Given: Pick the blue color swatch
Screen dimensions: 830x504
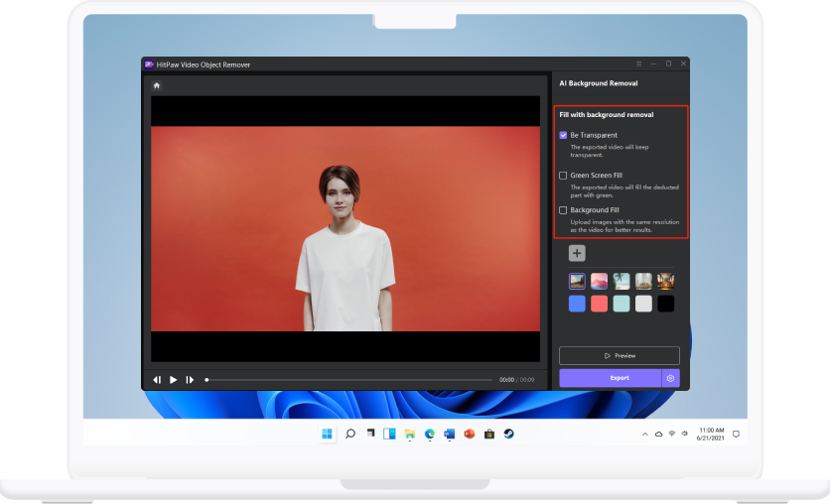Looking at the screenshot, I should [x=577, y=304].
